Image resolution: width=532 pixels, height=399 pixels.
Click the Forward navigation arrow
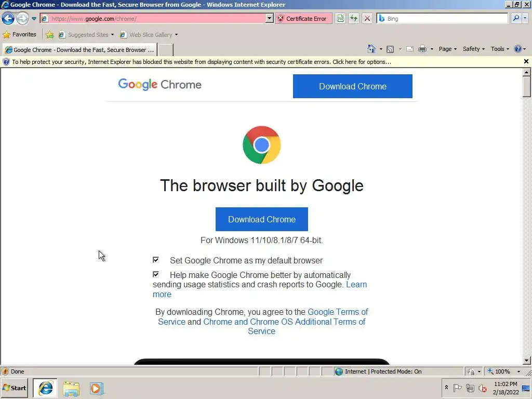pos(22,18)
